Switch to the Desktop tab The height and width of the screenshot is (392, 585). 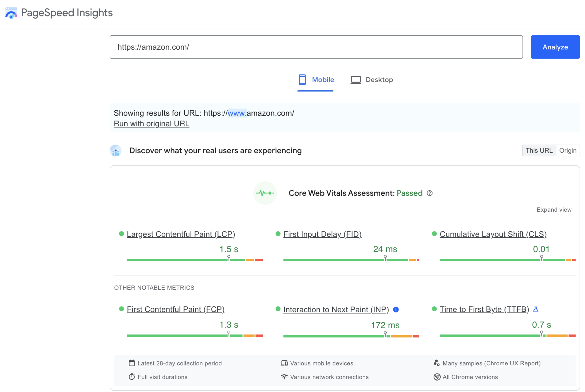[x=372, y=80]
